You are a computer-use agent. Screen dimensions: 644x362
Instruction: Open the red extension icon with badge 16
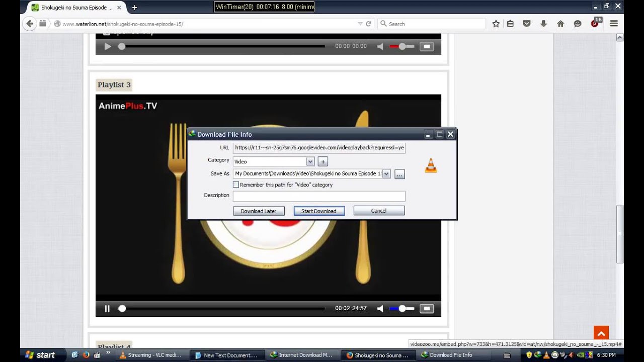[596, 23]
